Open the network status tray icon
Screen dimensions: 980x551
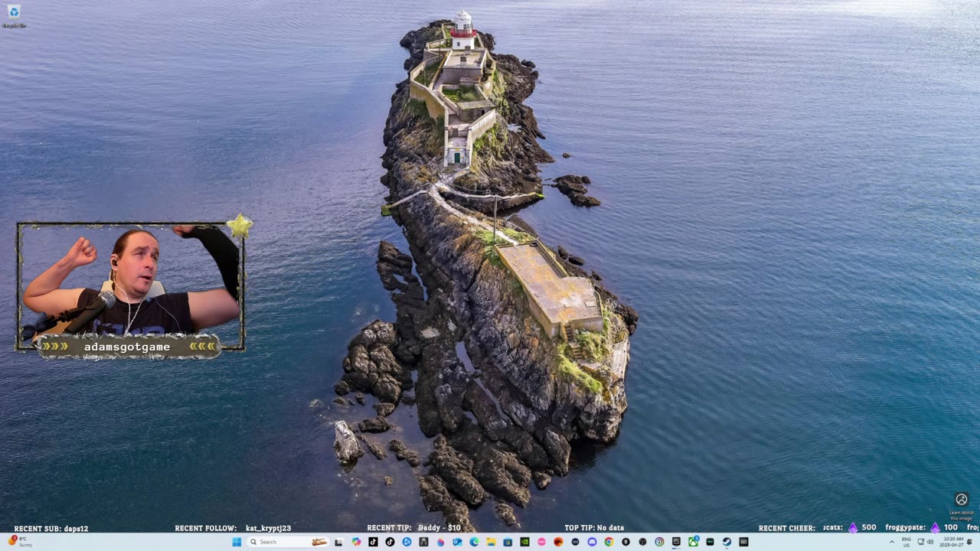[x=921, y=542]
